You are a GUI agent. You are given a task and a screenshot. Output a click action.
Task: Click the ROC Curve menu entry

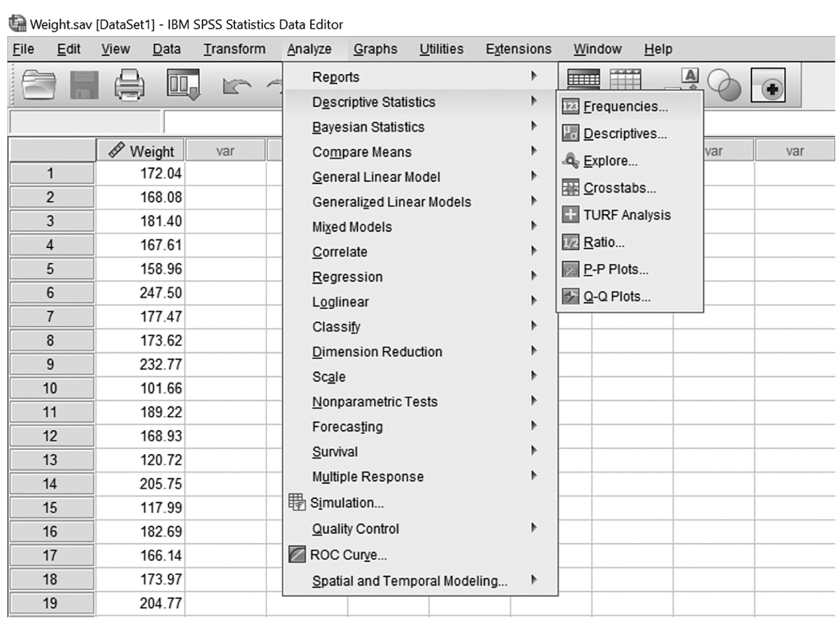click(348, 555)
